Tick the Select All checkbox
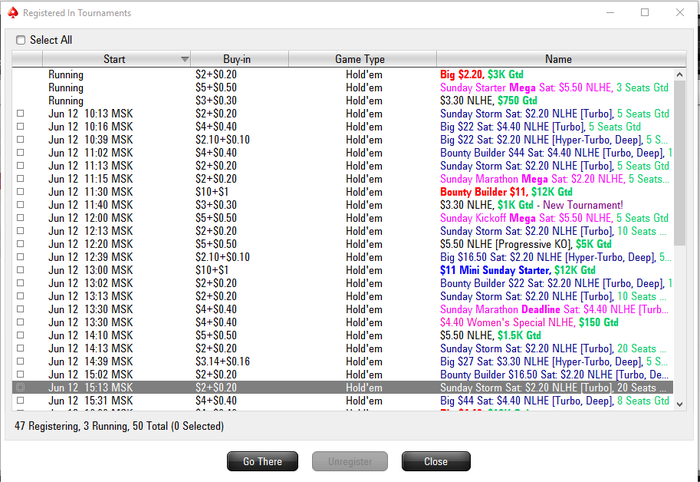Image resolution: width=700 pixels, height=482 pixels. (x=21, y=40)
